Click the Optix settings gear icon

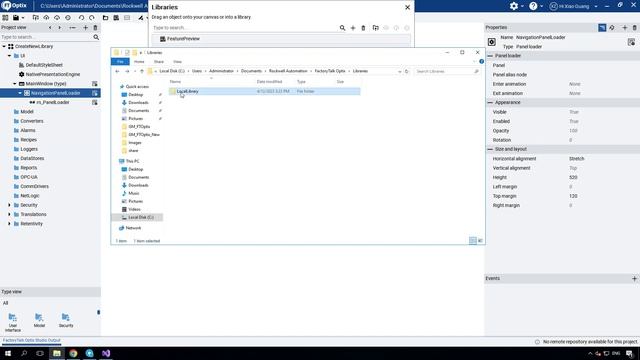coord(514,6)
